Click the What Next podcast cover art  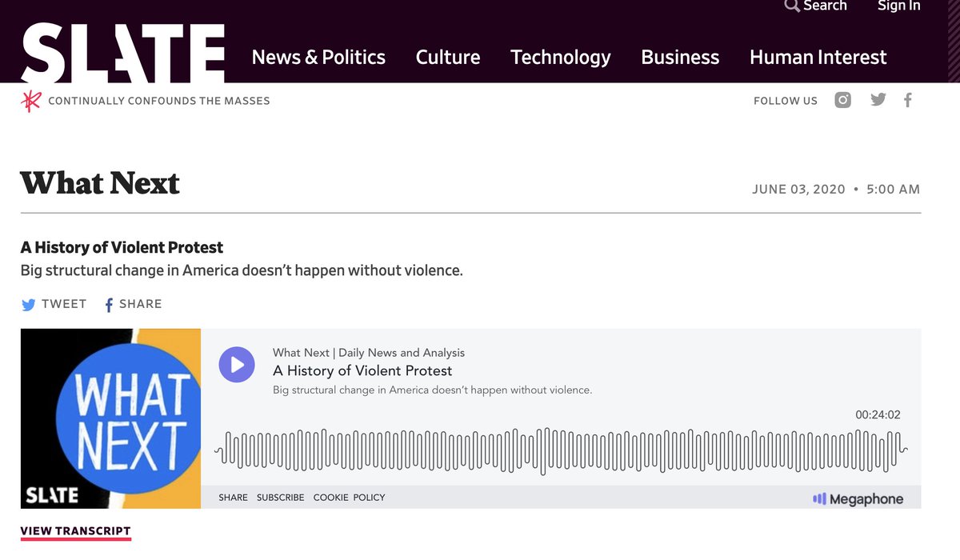click(110, 418)
